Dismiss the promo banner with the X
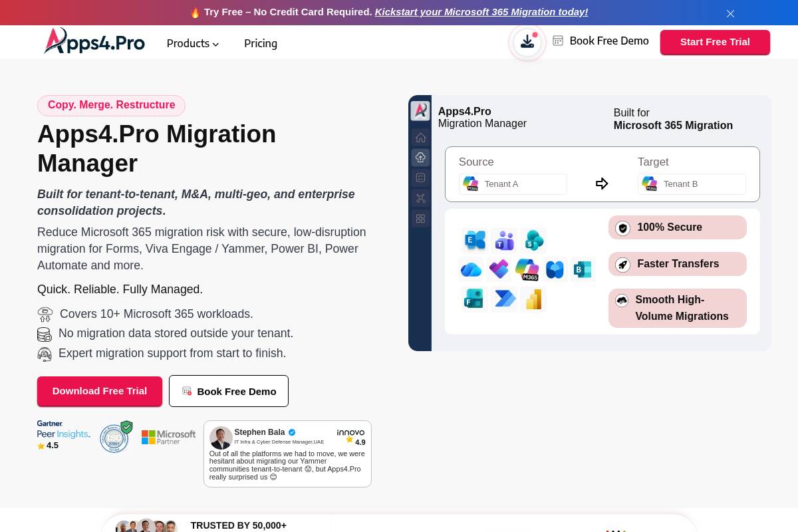The width and height of the screenshot is (798, 532). point(730,13)
